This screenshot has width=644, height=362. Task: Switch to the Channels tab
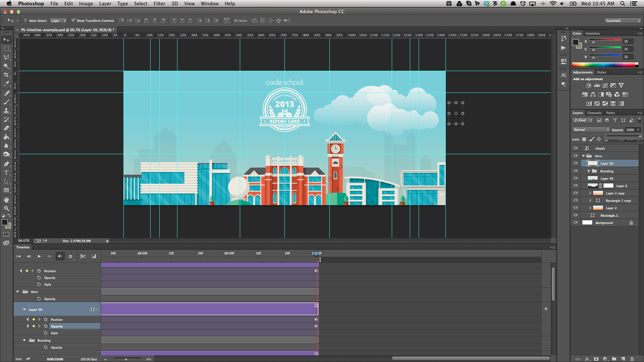[x=594, y=113]
